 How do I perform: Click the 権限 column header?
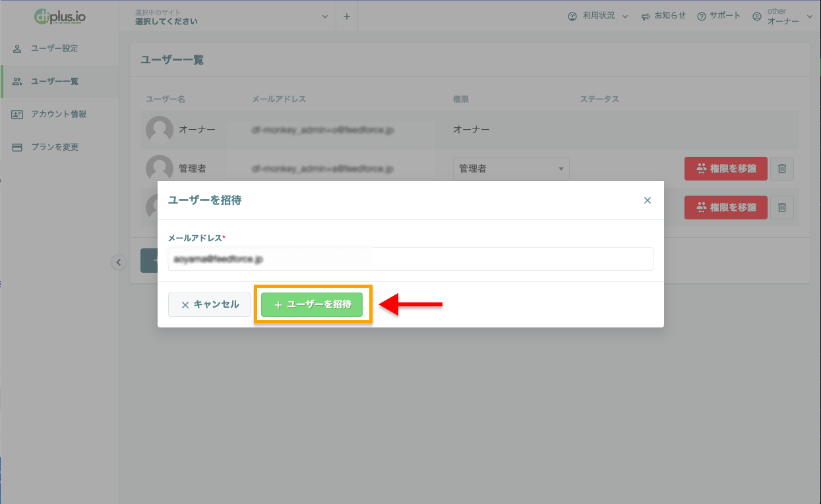[461, 99]
